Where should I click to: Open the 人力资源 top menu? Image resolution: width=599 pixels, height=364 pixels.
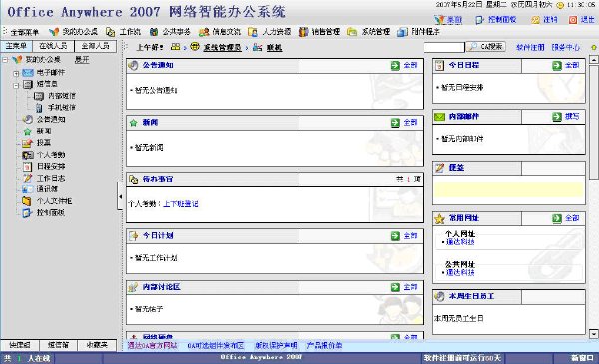(270, 32)
